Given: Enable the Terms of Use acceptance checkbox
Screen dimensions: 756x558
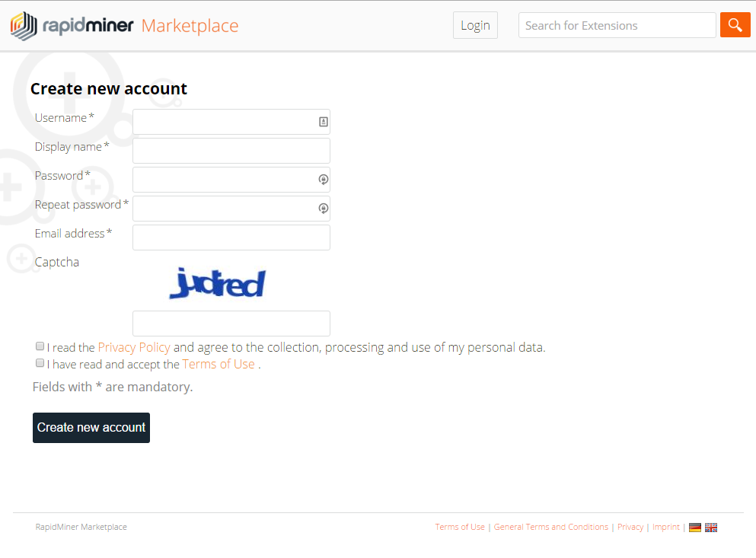Looking at the screenshot, I should point(40,362).
